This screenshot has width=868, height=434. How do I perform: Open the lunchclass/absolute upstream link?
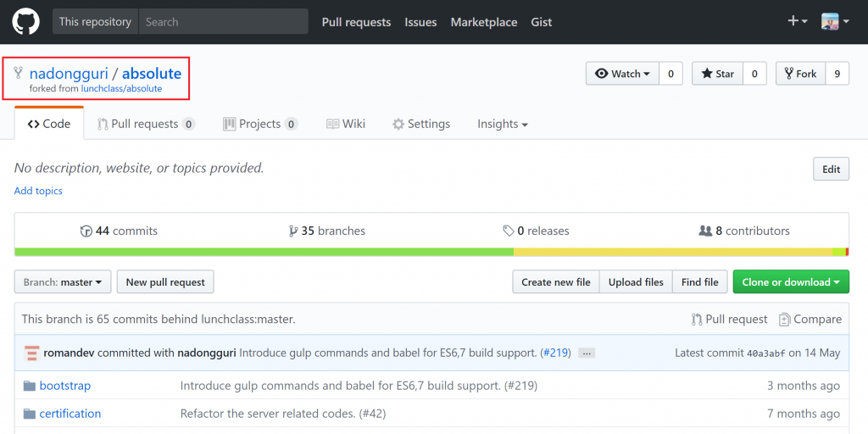[121, 88]
